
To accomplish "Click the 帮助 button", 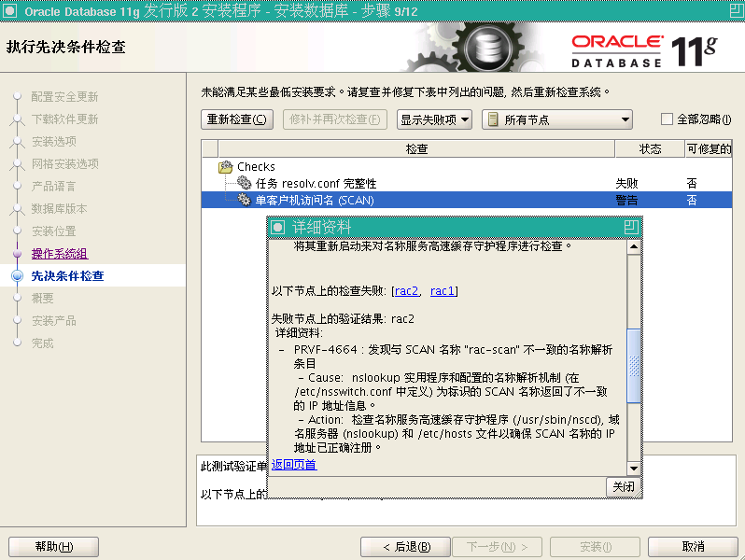I will pos(54,547).
